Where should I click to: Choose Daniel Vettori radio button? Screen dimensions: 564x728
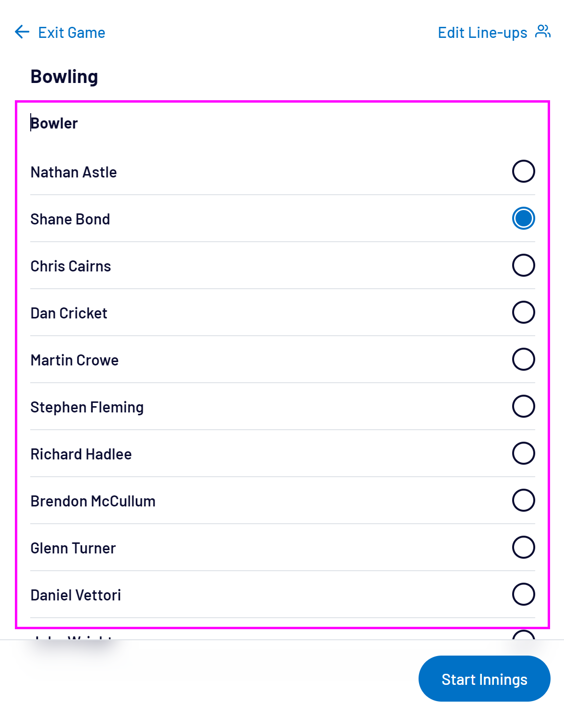pos(523,594)
